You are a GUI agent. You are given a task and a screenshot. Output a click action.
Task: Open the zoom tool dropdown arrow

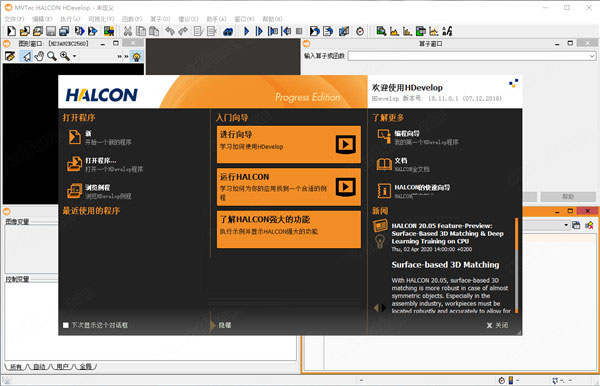pyautogui.click(x=74, y=56)
